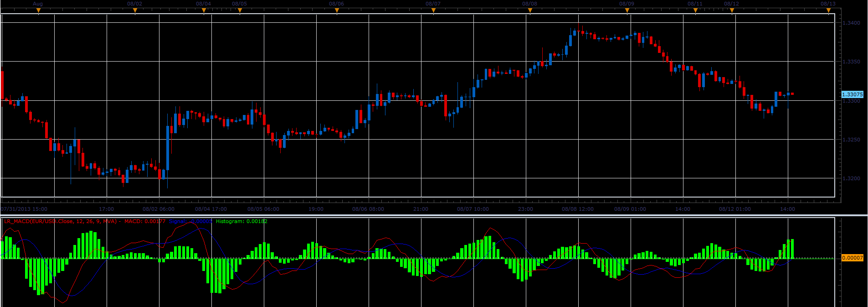Click the 08/07 date marker
Viewport: 868px width, 307px height.
(x=433, y=10)
